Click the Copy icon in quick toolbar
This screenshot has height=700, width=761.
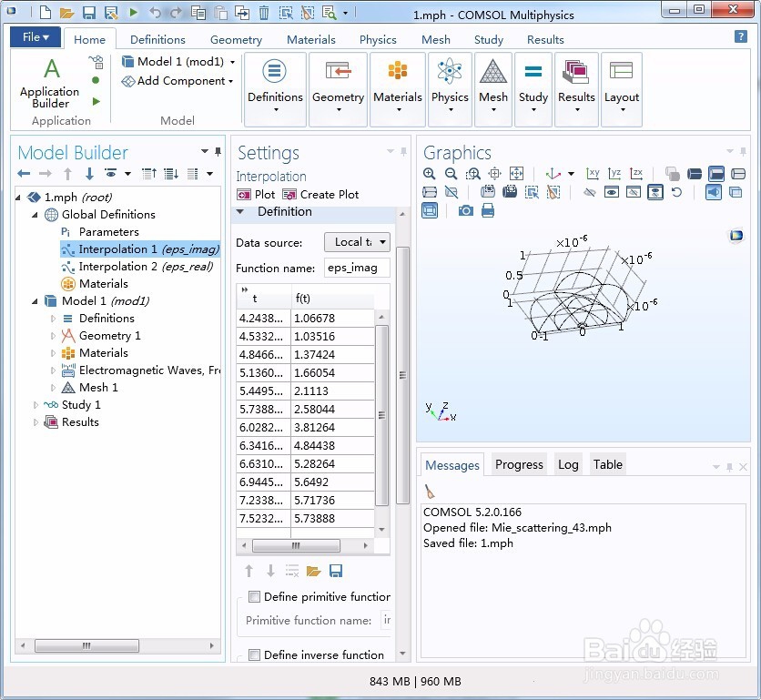[198, 12]
